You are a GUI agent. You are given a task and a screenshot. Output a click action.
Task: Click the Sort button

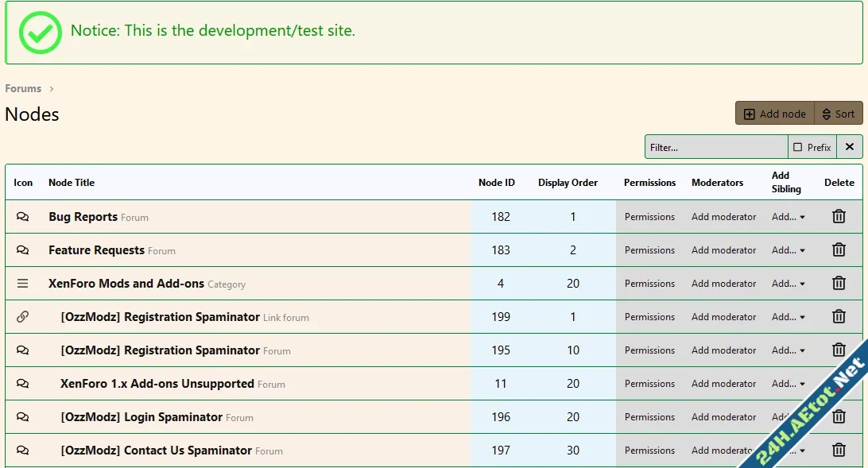(839, 113)
